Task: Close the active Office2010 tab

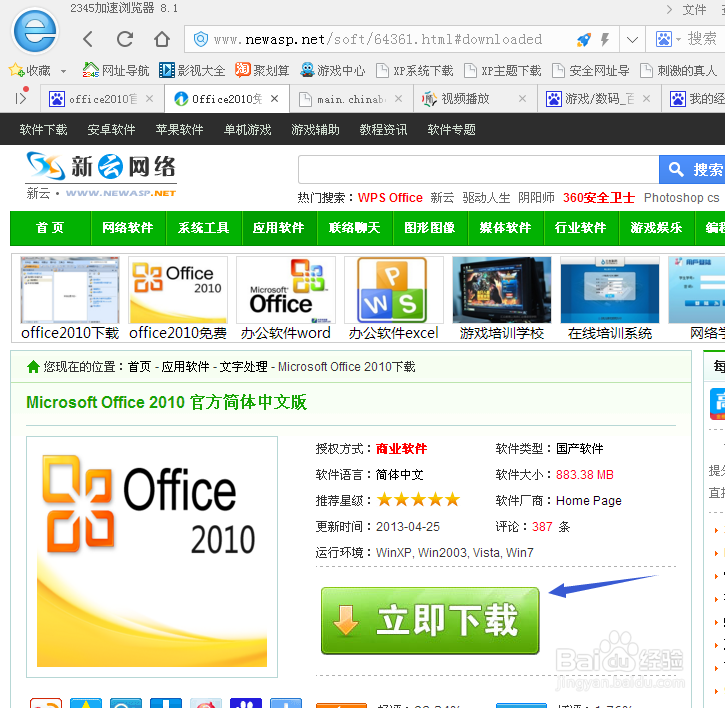Action: [275, 99]
